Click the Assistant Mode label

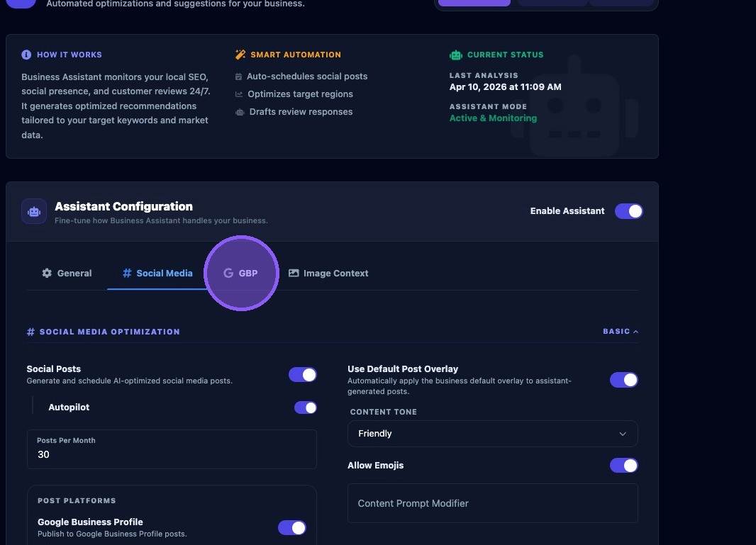488,106
